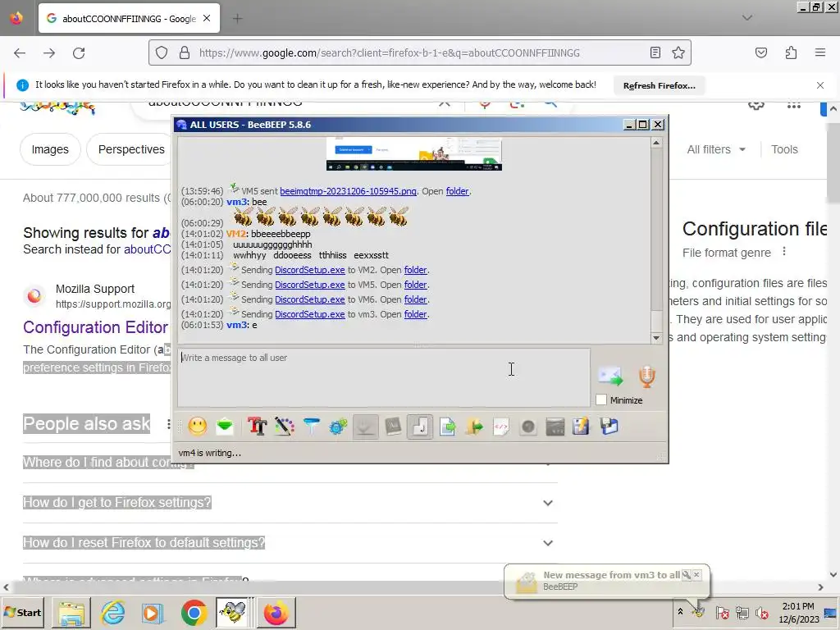The image size is (840, 630).
Task: Open the shared screenshot thumbnail in chat
Action: pyautogui.click(x=414, y=154)
